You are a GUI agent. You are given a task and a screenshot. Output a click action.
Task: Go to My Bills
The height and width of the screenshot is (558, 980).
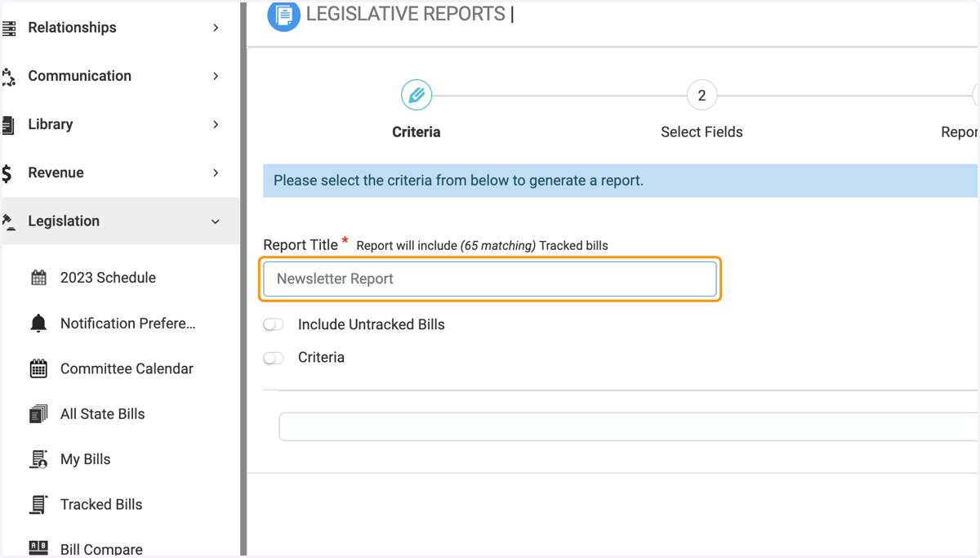pyautogui.click(x=85, y=459)
